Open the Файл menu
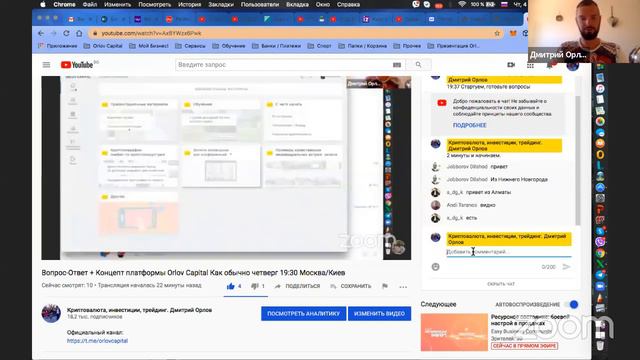Image resolution: width=640 pixels, height=360 pixels. coord(89,4)
